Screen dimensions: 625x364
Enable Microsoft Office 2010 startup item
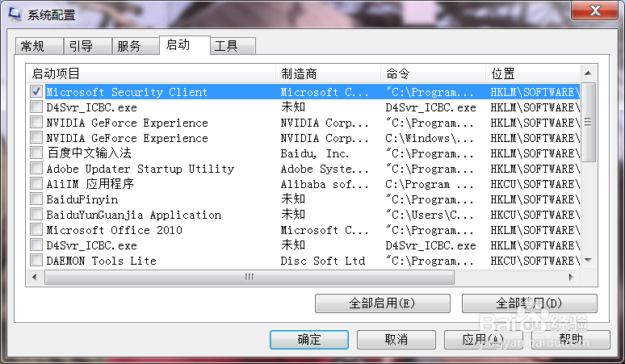click(x=36, y=230)
